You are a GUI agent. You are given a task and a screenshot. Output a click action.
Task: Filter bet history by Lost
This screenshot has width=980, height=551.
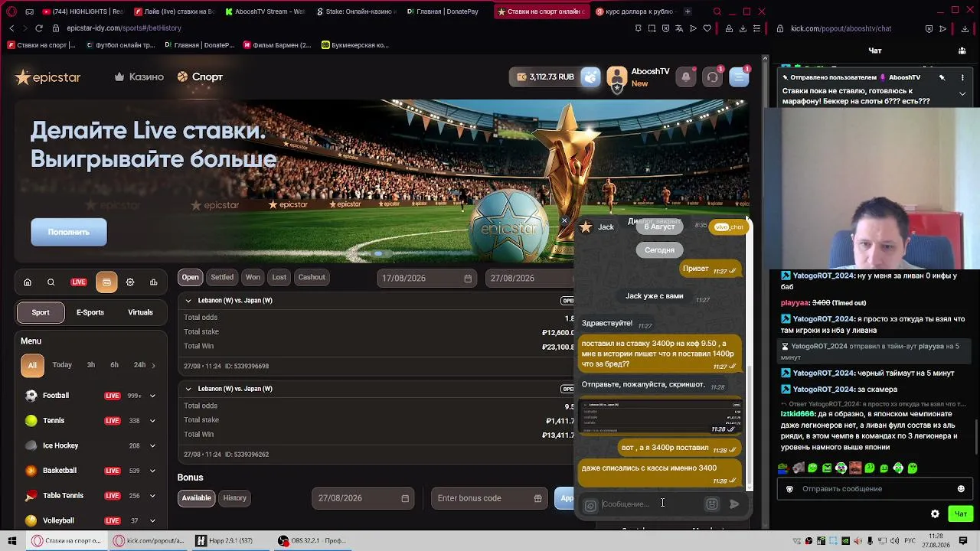(x=279, y=277)
